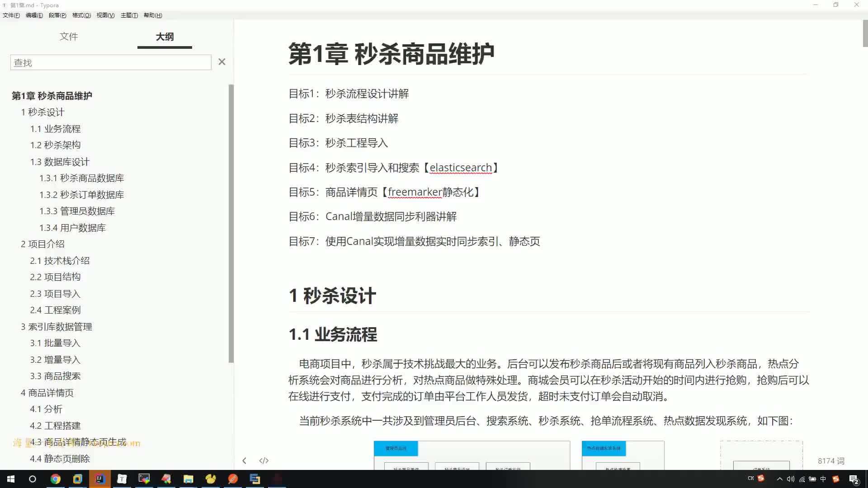Screen dimensions: 868x488
Task: Show hidden system tray icons
Action: coord(780,479)
